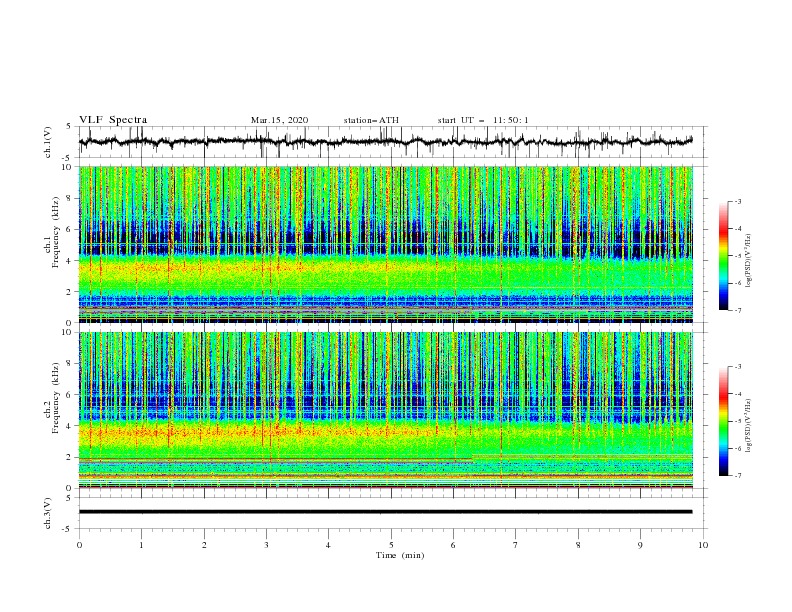Viewport: 792px width, 612px height.
Task: Click time axis tick label "3"
Action: (266, 545)
